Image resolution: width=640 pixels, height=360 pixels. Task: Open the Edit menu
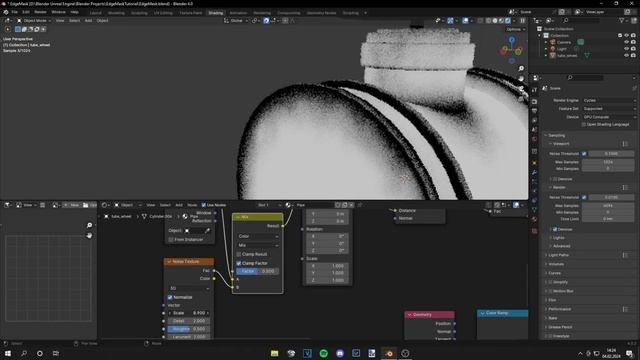(26, 12)
